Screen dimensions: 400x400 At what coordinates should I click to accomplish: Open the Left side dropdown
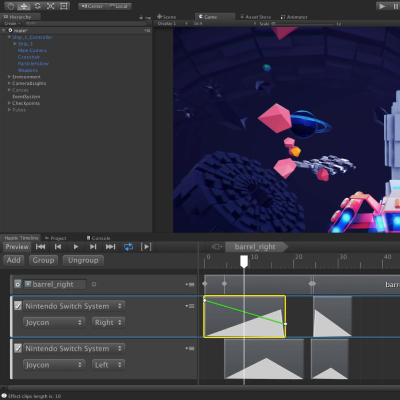pyautogui.click(x=108, y=365)
